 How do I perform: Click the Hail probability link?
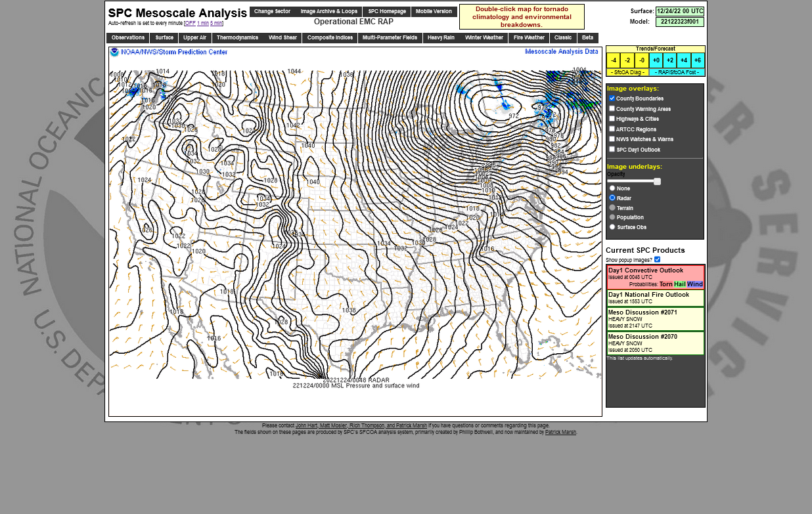pos(680,284)
